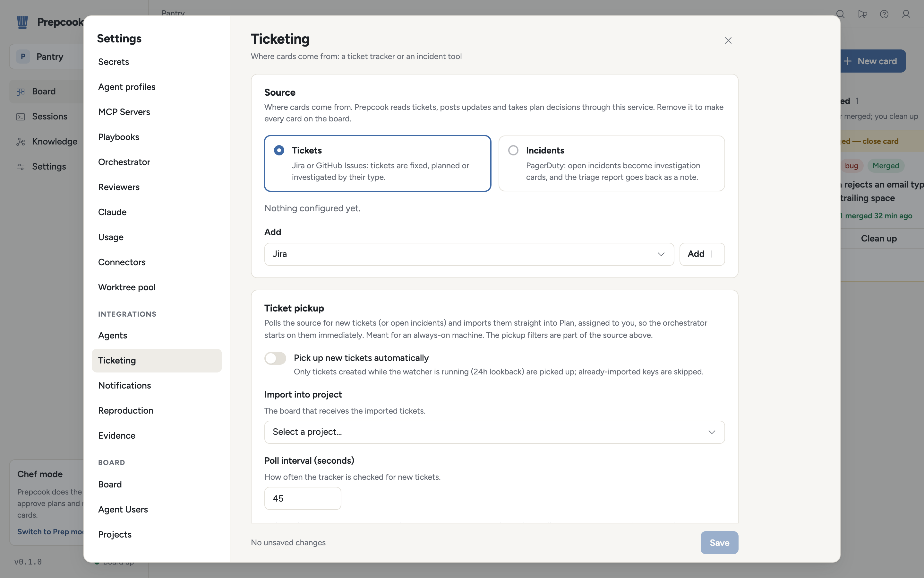Open the Playbooks settings section

click(157, 137)
